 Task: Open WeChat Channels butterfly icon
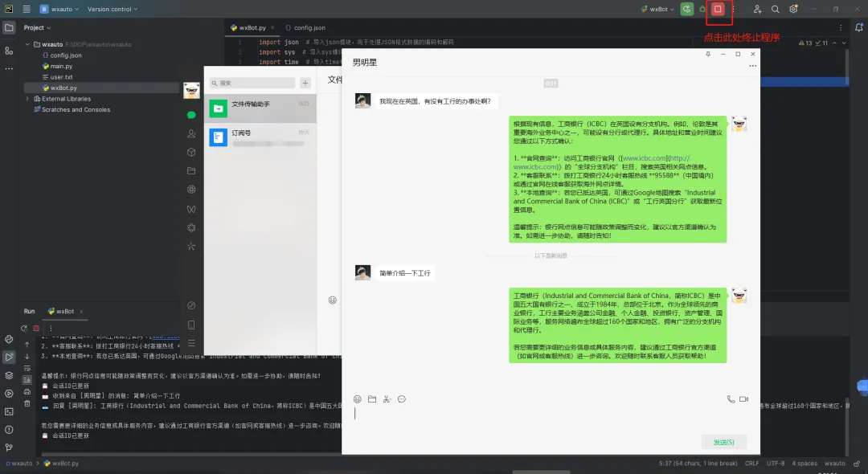(x=191, y=209)
